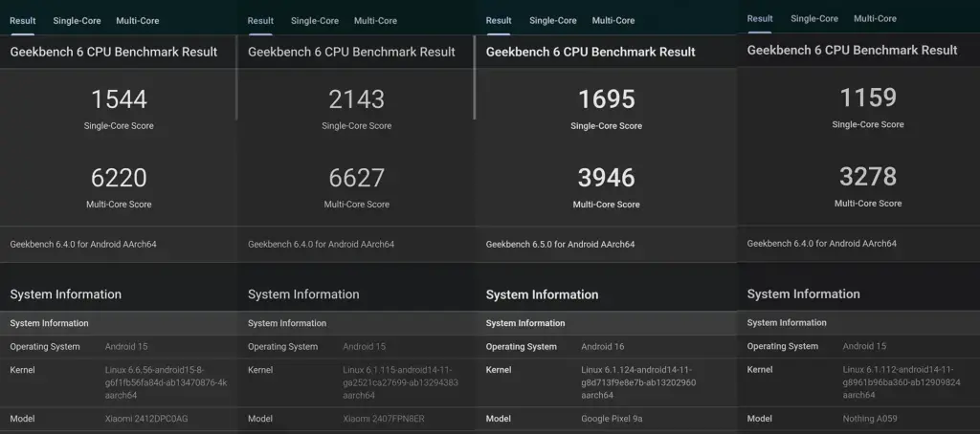Select Result tab in the Nothing A059 panel

click(760, 19)
